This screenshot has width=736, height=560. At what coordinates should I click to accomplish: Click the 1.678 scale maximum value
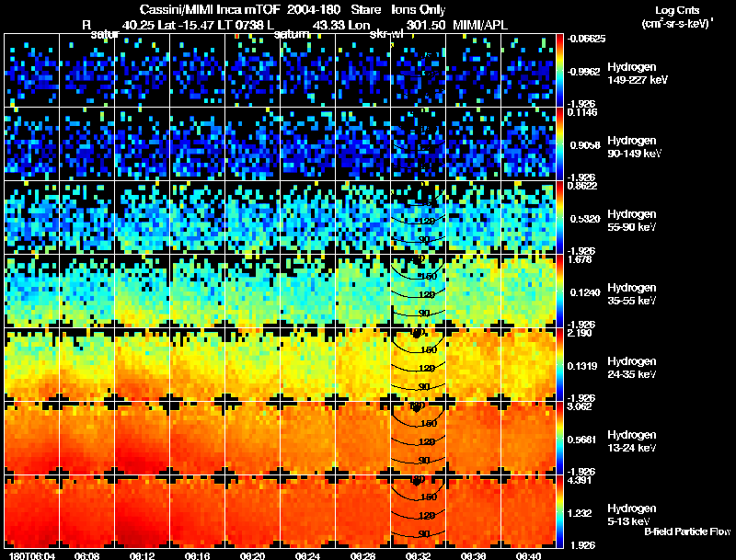pyautogui.click(x=580, y=259)
